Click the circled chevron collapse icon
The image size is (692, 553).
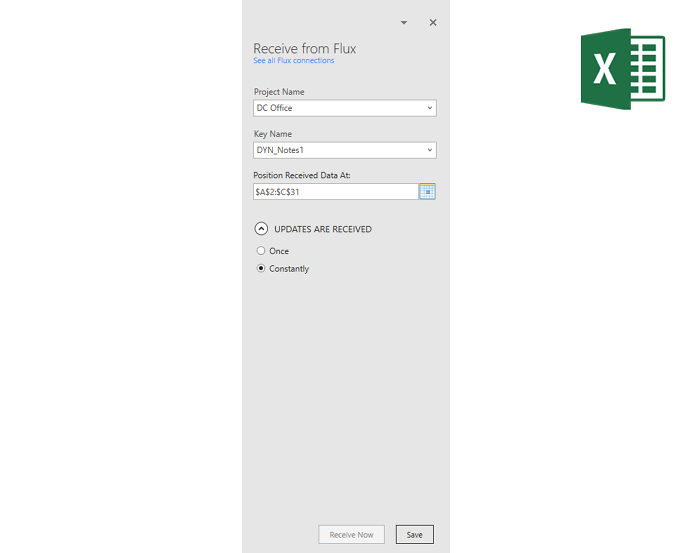coord(261,229)
